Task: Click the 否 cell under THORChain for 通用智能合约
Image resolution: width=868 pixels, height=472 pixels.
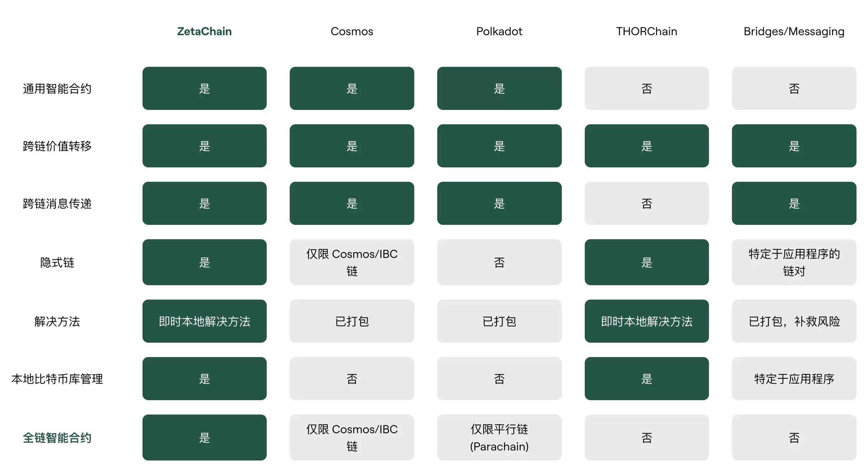Action: click(646, 88)
